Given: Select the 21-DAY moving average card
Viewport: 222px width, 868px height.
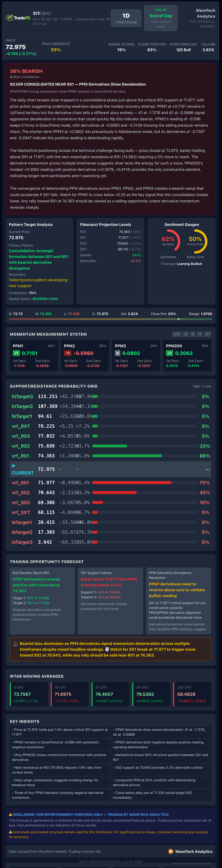Looking at the screenshot, I should (111, 694).
